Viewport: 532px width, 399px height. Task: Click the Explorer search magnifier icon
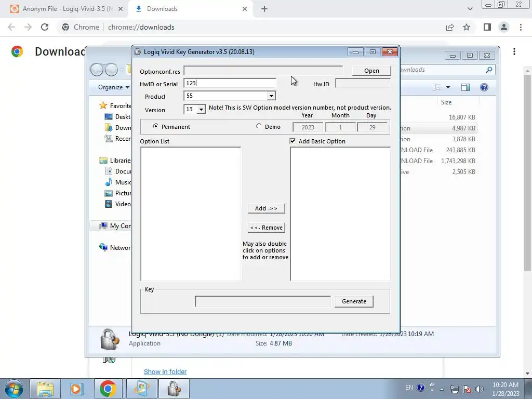click(489, 70)
